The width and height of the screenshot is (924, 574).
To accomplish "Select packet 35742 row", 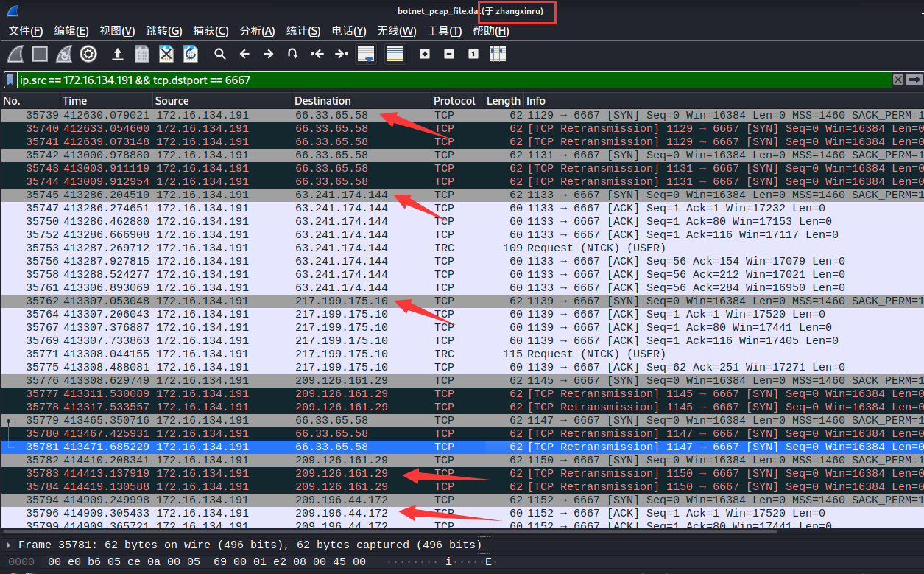I will (462, 155).
